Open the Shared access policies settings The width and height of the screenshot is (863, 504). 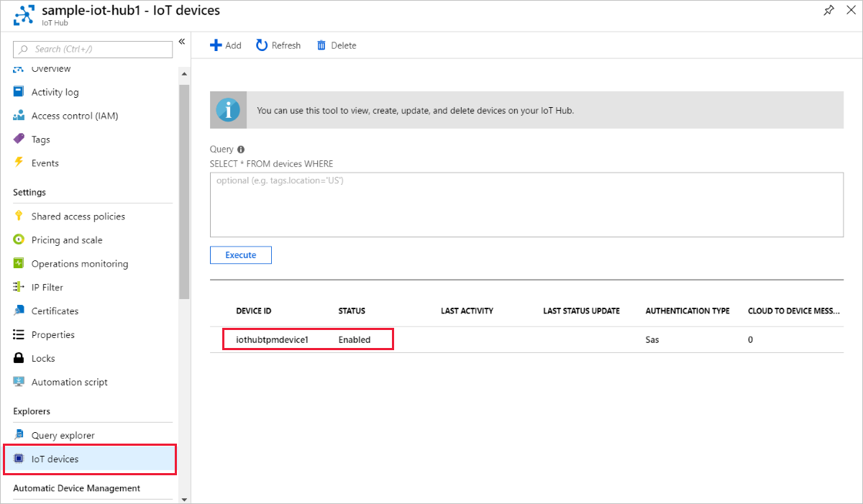pyautogui.click(x=78, y=216)
